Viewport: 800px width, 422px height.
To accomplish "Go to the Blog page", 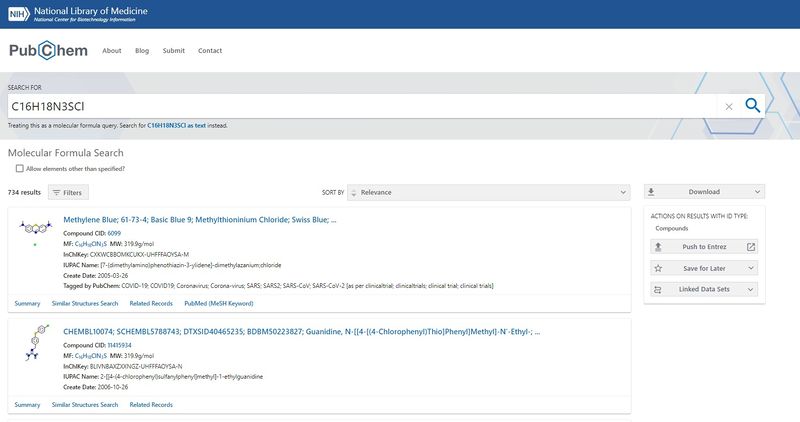I will 142,51.
